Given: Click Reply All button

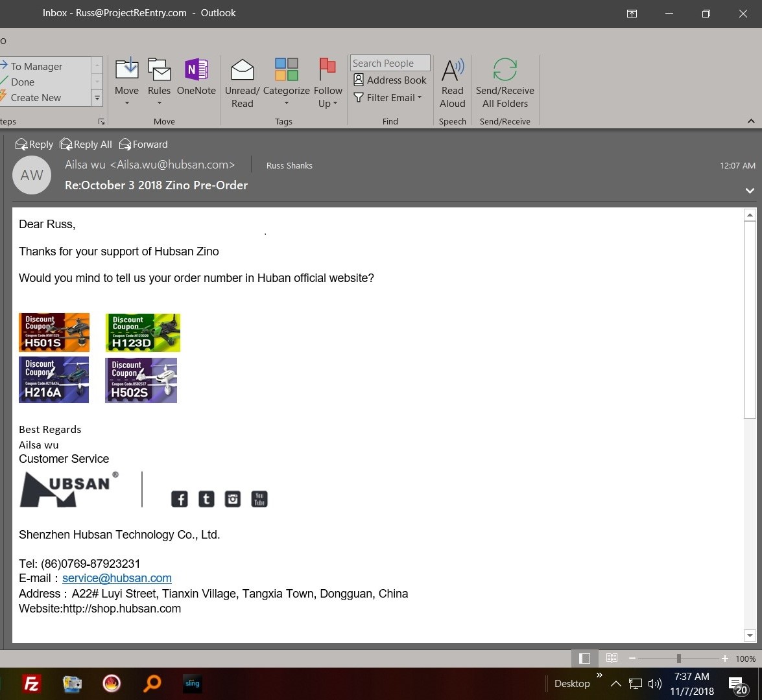Looking at the screenshot, I should (86, 145).
